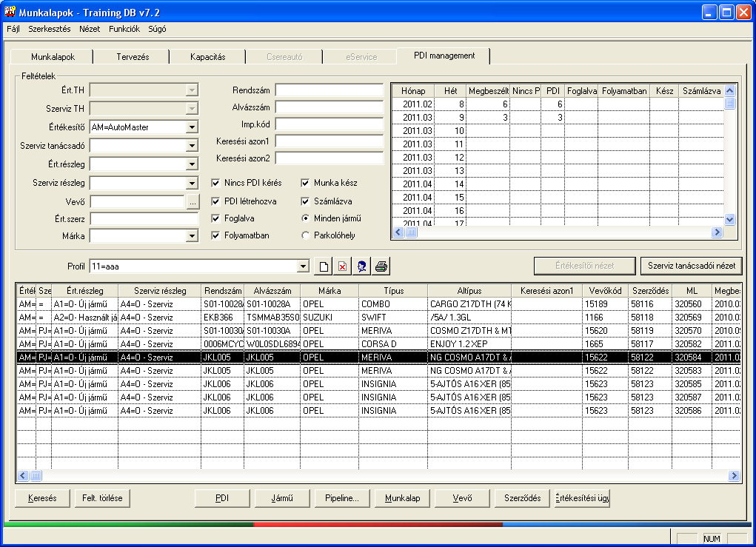Click the Vevőkód column header

605,291
